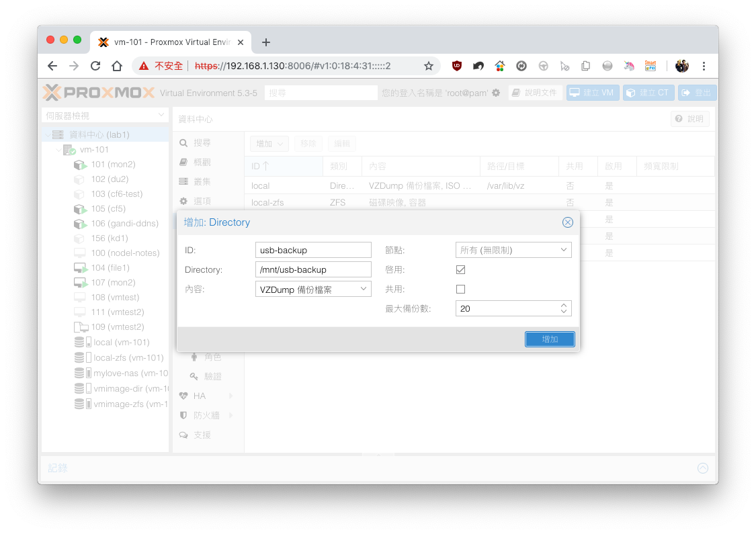The height and width of the screenshot is (534, 756).
Task: Click the 不安全 security warning indicator
Action: pyautogui.click(x=161, y=66)
